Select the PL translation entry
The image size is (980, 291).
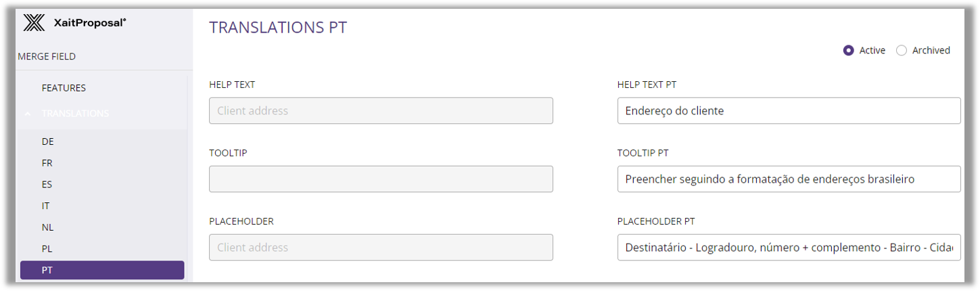[47, 248]
